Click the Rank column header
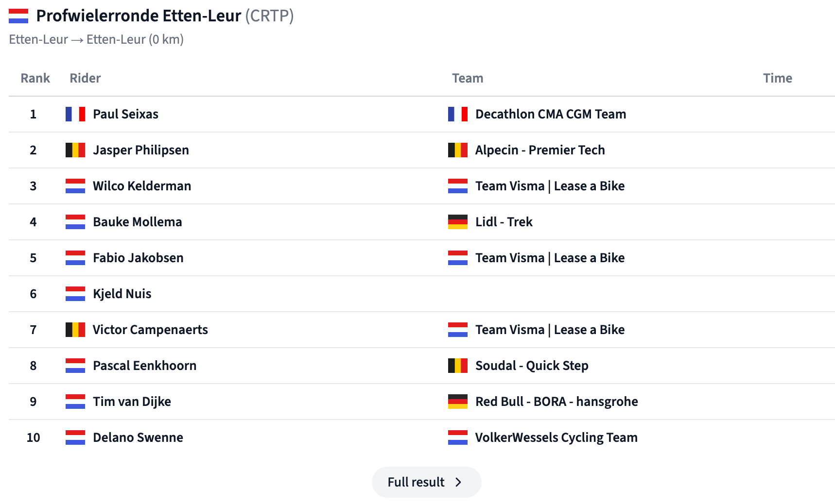Viewport: 835px width, 504px height. click(x=35, y=78)
